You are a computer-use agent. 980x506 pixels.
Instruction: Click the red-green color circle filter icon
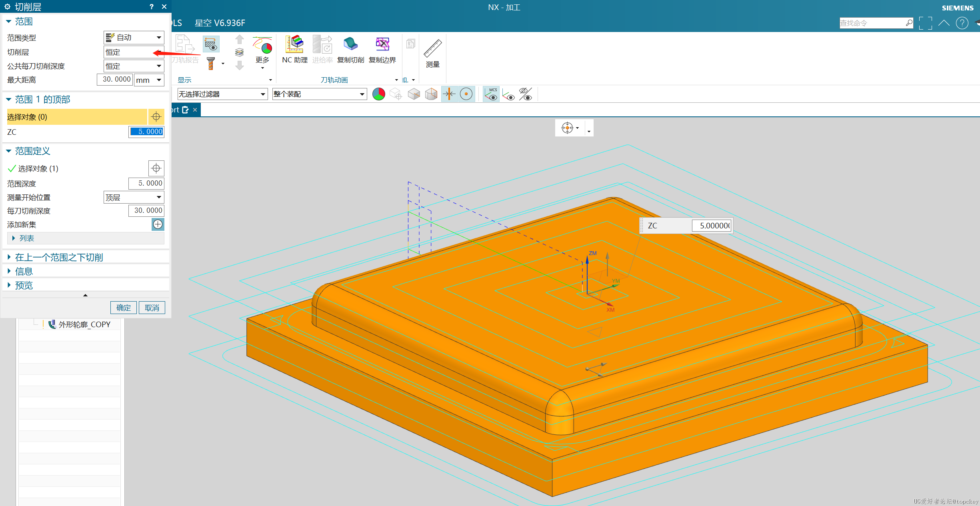click(378, 94)
